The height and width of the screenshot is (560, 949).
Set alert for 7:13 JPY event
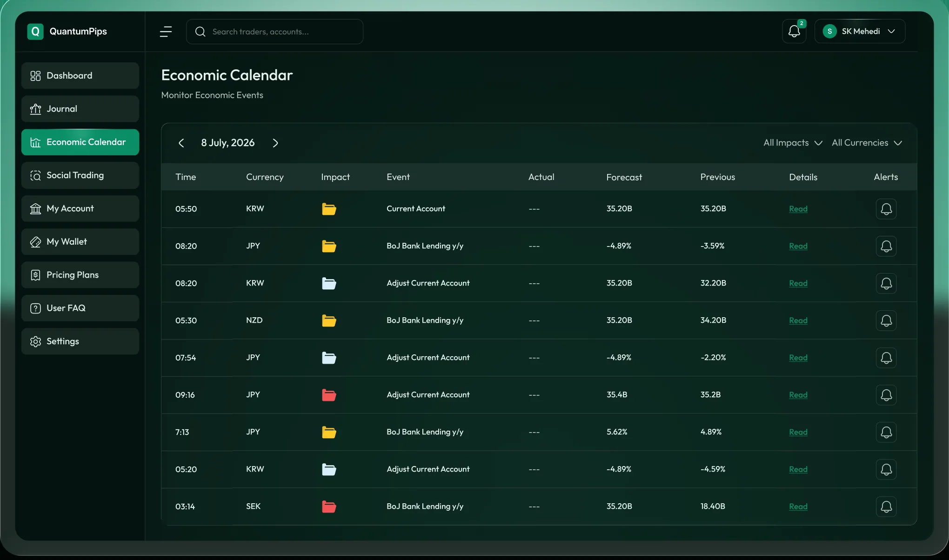pyautogui.click(x=886, y=432)
